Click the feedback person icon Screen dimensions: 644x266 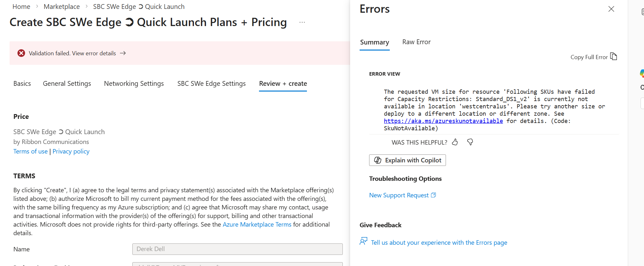[x=363, y=241]
